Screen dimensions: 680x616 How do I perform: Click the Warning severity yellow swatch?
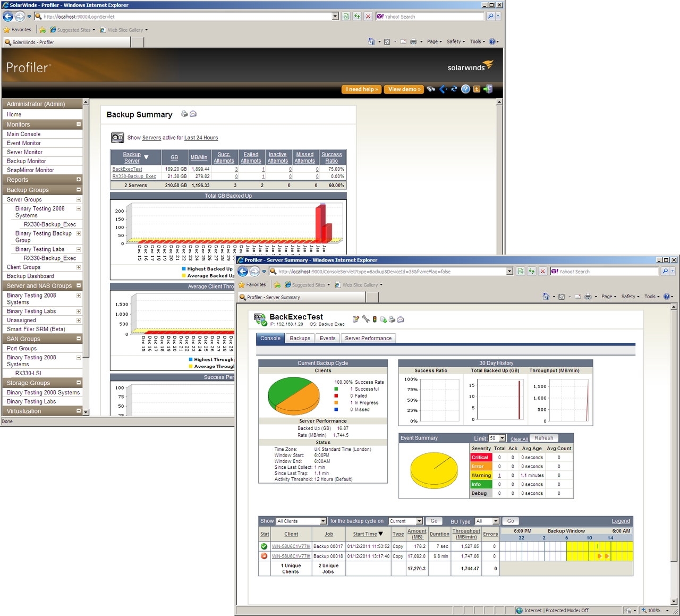[481, 475]
